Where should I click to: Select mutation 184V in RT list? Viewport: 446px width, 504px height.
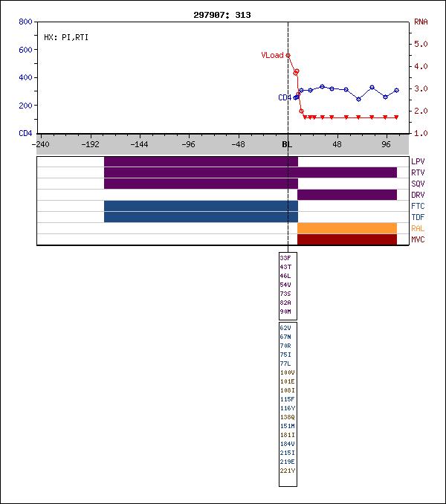coord(287,444)
